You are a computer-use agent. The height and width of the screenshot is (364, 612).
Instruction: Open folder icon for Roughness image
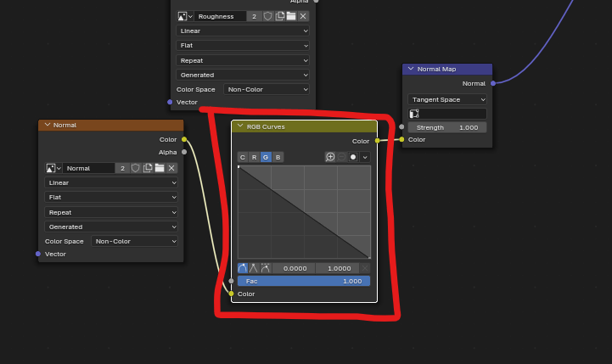coord(291,16)
